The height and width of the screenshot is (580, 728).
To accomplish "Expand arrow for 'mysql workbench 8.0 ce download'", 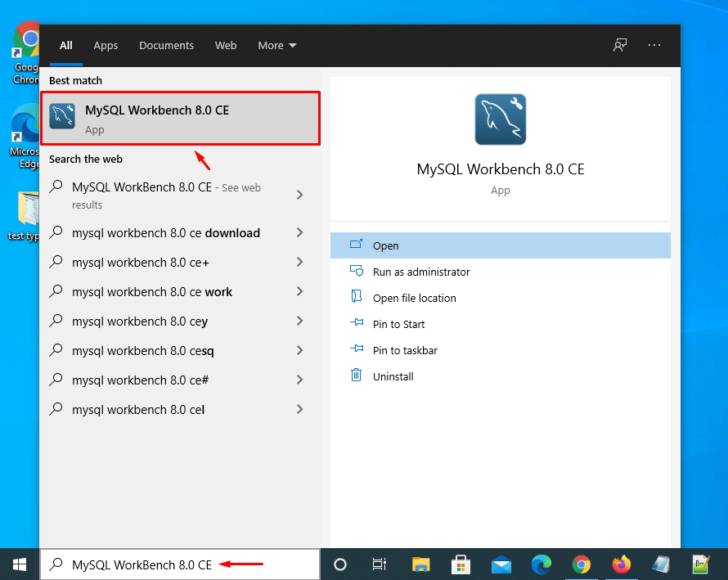I will pos(300,232).
